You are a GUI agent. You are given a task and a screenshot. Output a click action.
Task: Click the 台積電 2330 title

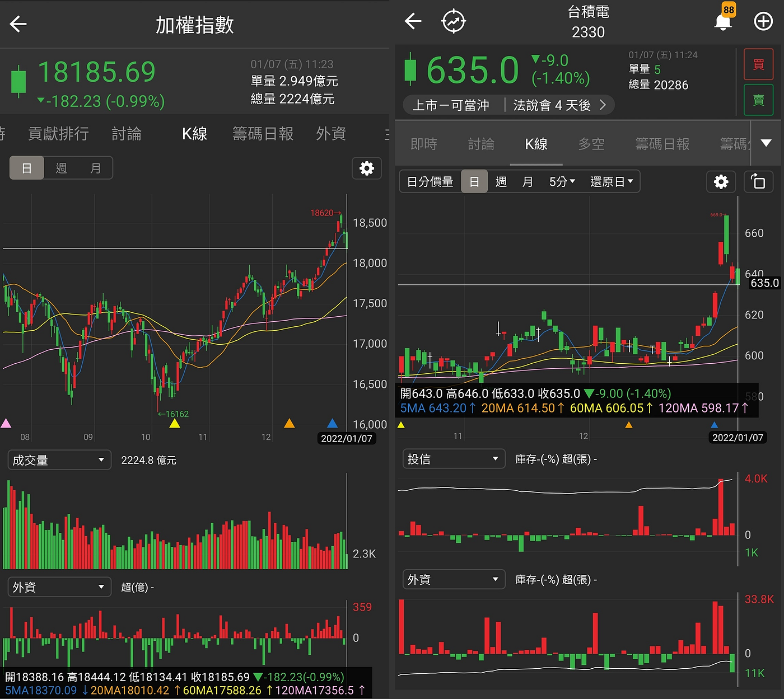click(x=588, y=22)
